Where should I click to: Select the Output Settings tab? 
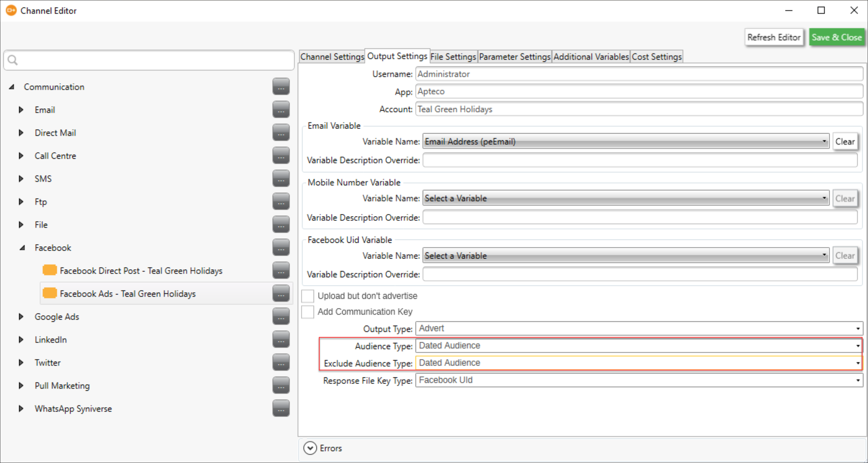tap(397, 56)
